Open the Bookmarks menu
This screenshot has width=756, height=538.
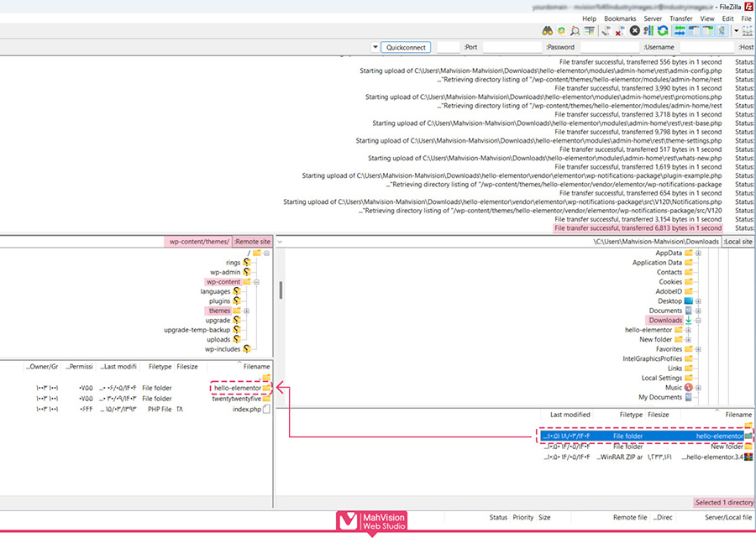click(620, 18)
